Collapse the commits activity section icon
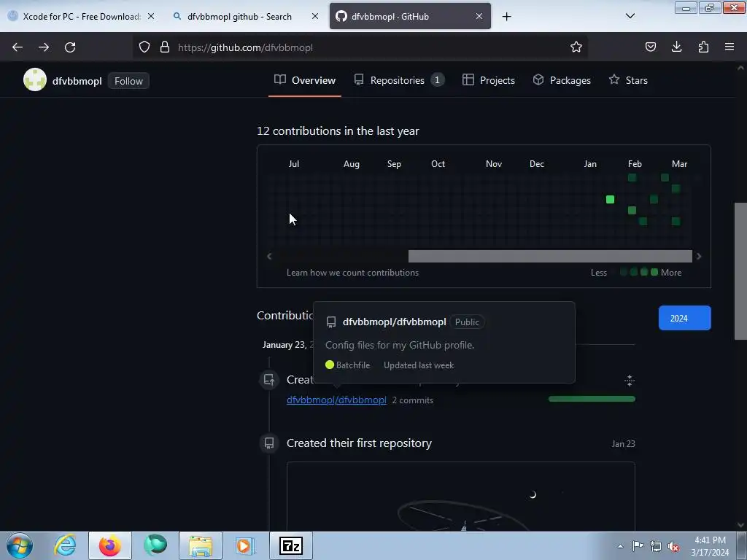This screenshot has width=747, height=560. coord(630,379)
